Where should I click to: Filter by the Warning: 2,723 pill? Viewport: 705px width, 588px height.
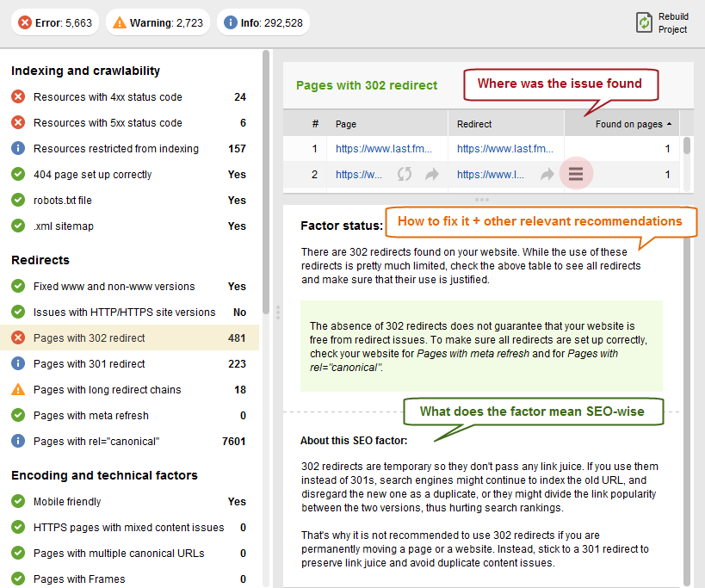click(158, 22)
